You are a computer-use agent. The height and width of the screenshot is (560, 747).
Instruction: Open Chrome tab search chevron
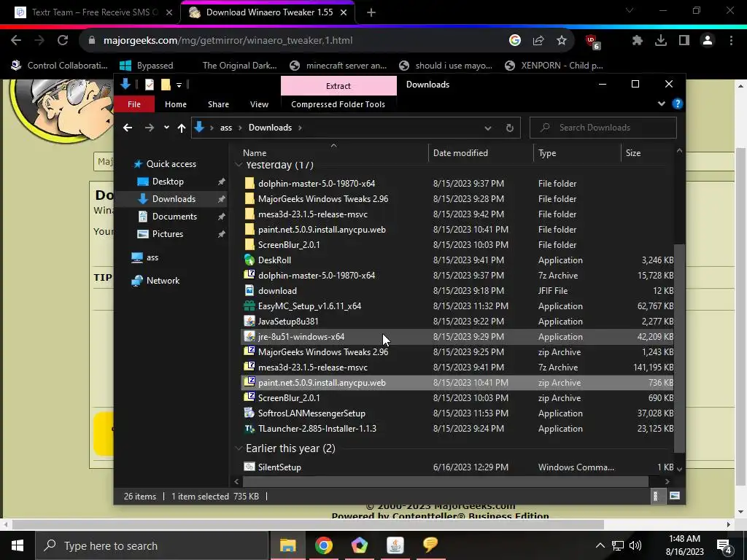[x=630, y=10]
